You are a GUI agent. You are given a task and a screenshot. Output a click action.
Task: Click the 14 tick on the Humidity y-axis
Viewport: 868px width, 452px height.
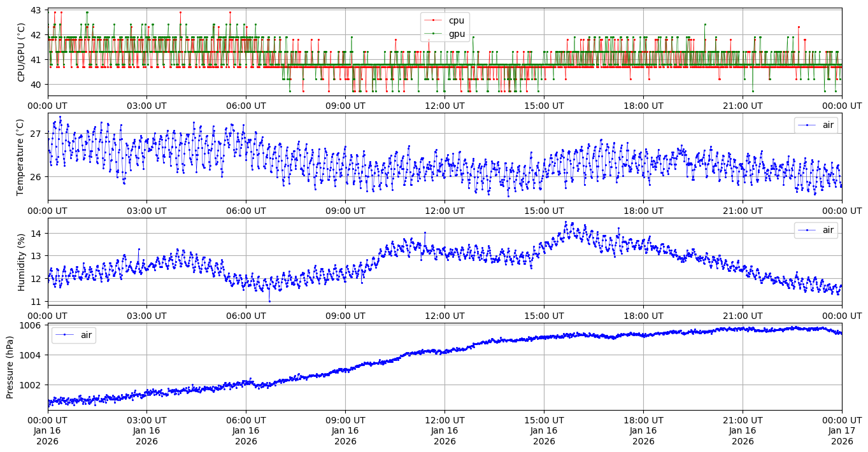point(36,234)
